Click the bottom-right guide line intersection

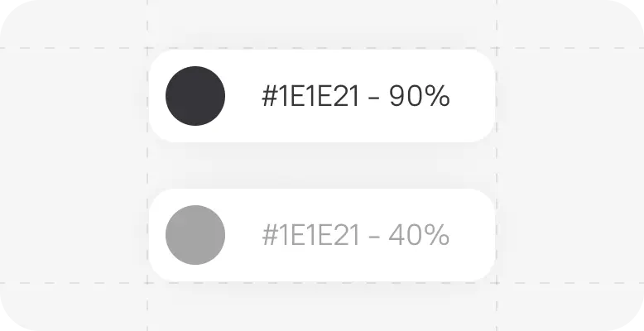497,283
